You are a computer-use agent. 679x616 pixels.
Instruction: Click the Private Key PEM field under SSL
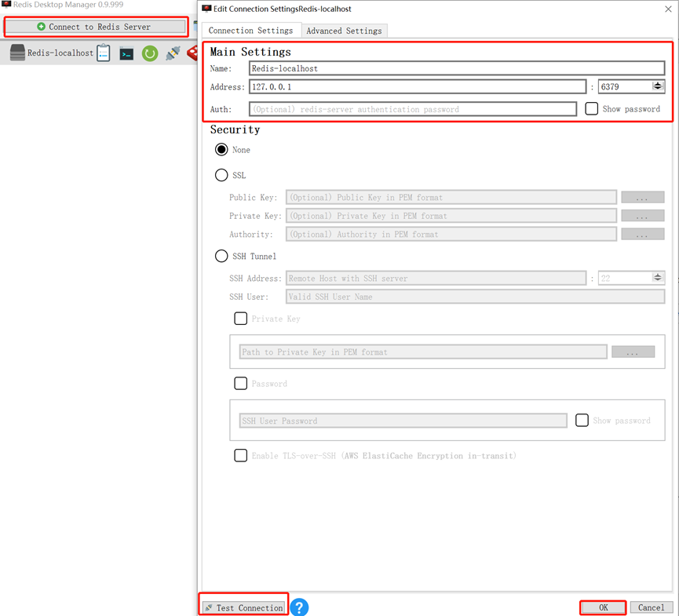click(x=451, y=216)
